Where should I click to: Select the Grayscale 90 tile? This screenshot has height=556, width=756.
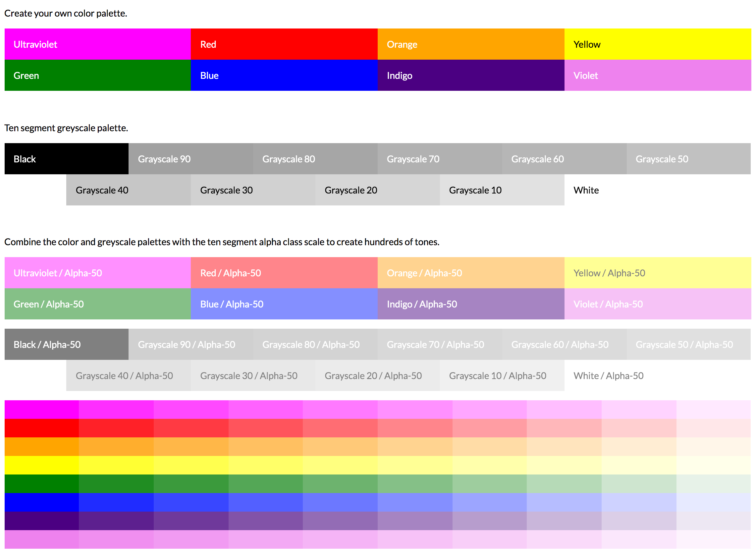coord(191,159)
